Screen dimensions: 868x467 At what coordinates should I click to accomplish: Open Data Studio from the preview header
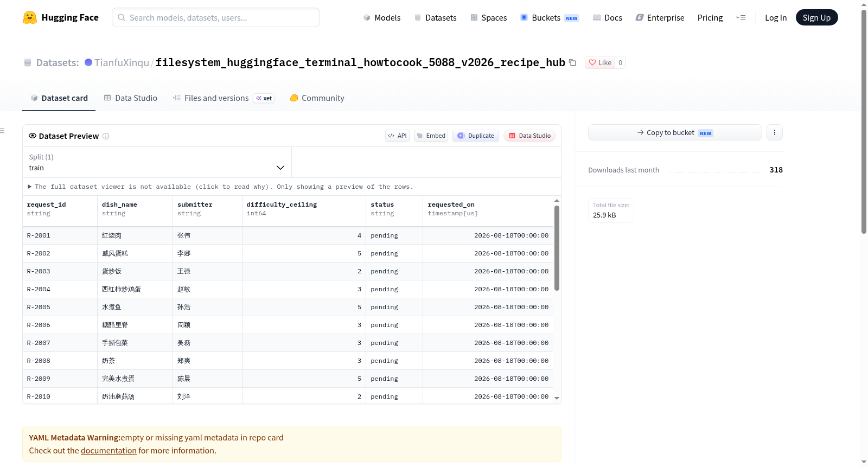point(529,136)
